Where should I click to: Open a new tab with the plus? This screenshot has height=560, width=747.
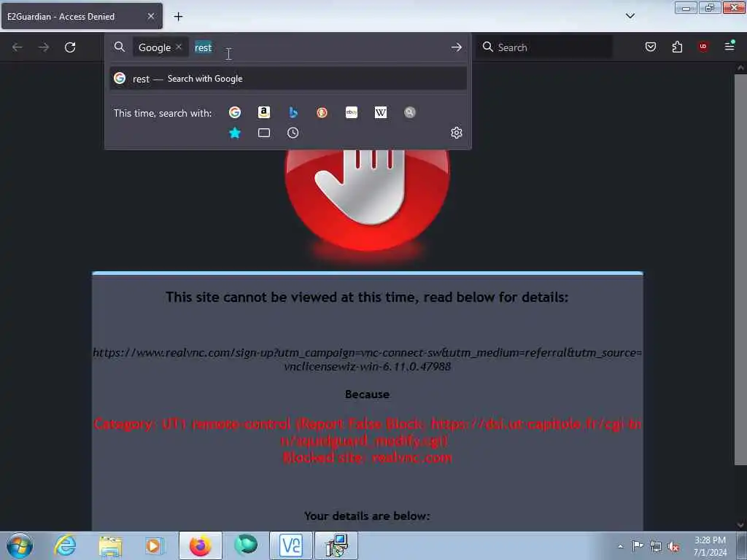point(178,17)
